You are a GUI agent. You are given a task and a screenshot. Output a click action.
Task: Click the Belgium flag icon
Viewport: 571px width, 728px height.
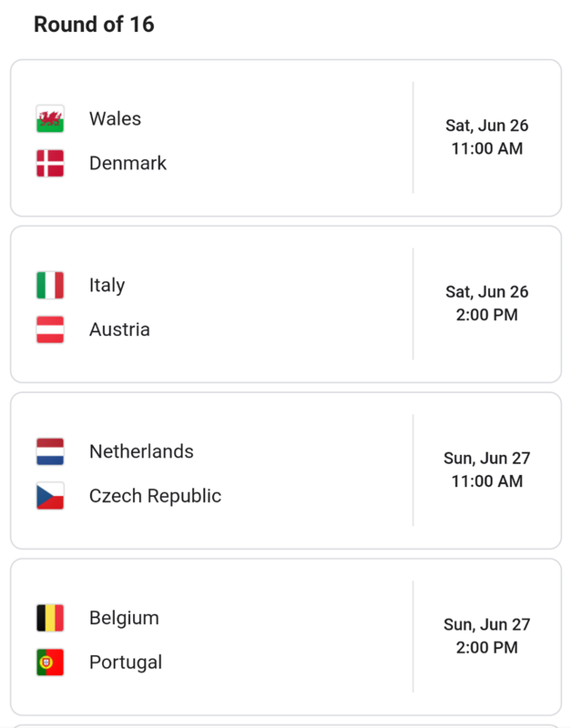pyautogui.click(x=50, y=618)
